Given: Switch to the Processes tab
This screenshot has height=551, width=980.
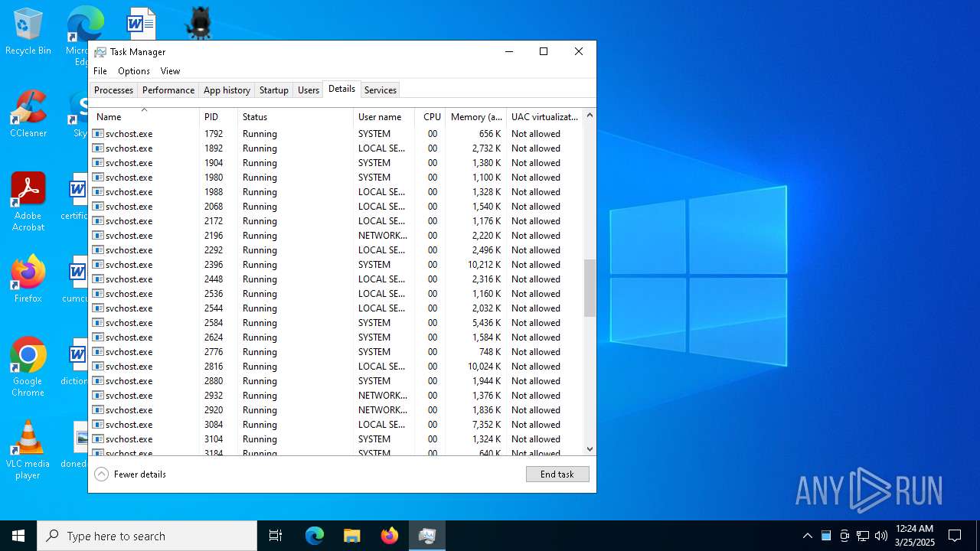Looking at the screenshot, I should pyautogui.click(x=113, y=90).
